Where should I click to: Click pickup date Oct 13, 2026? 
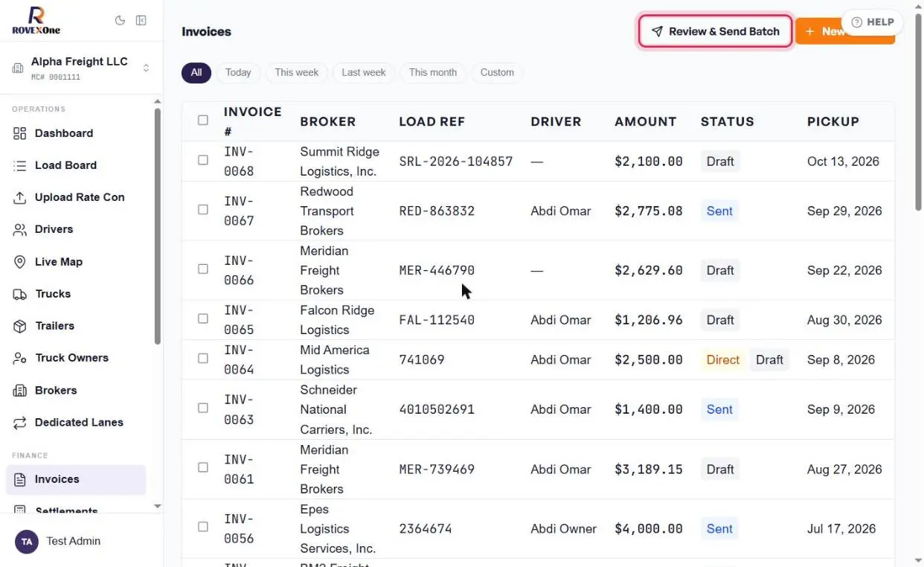tap(843, 161)
